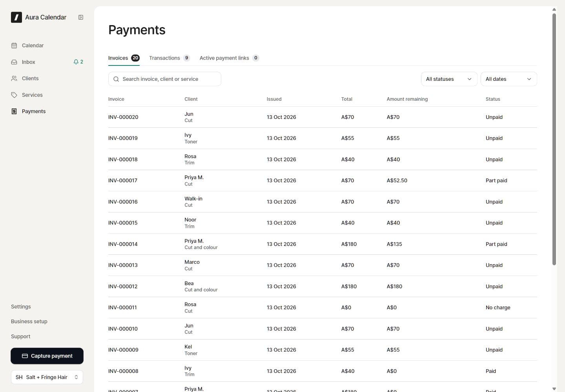Click the Part paid status on INV-000014
565x392 pixels.
496,244
